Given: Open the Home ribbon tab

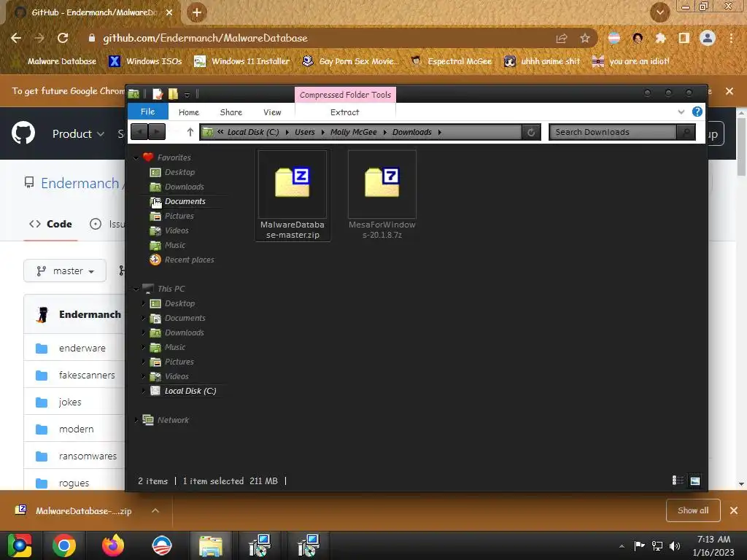Looking at the screenshot, I should (189, 112).
